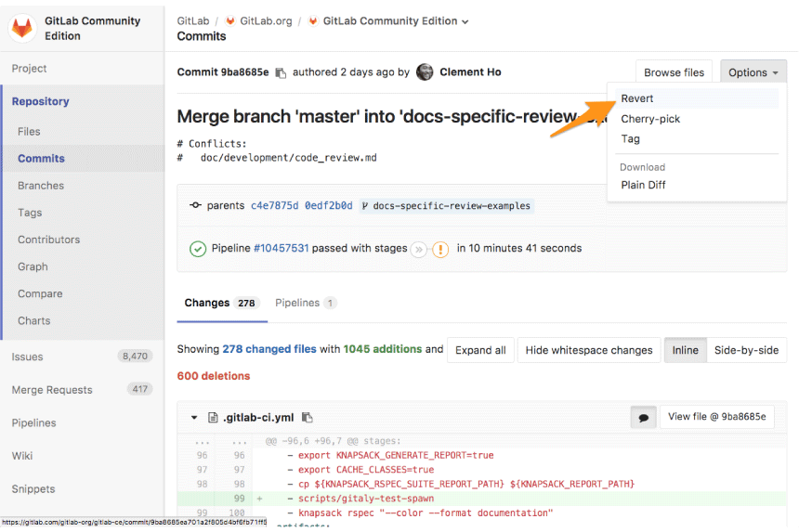Open parent commit 0edf2b0d
This screenshot has height=532, width=799.
click(x=329, y=206)
